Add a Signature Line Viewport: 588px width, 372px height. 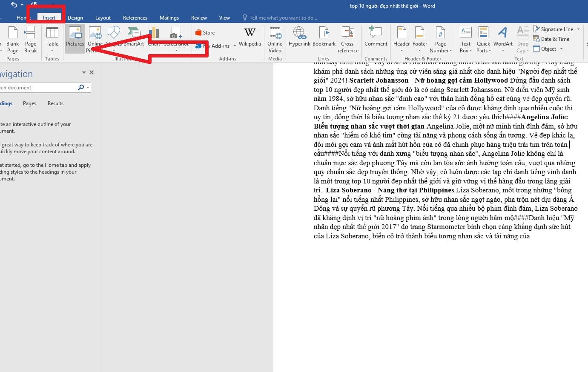pos(553,29)
